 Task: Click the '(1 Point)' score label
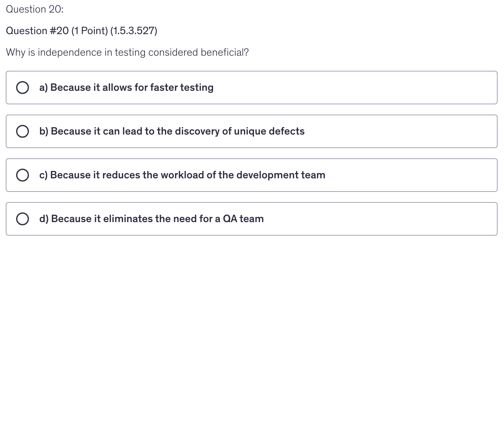[89, 31]
